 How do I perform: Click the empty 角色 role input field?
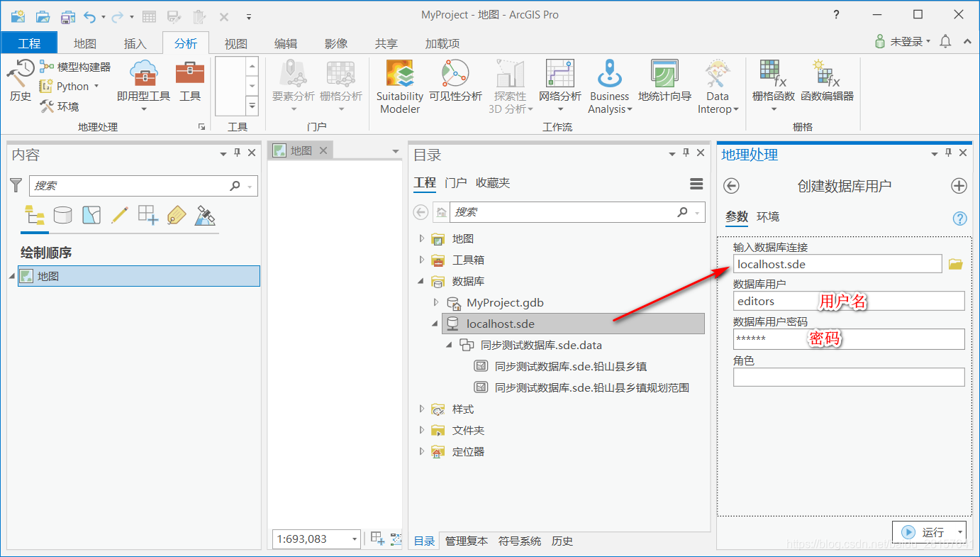[849, 377]
